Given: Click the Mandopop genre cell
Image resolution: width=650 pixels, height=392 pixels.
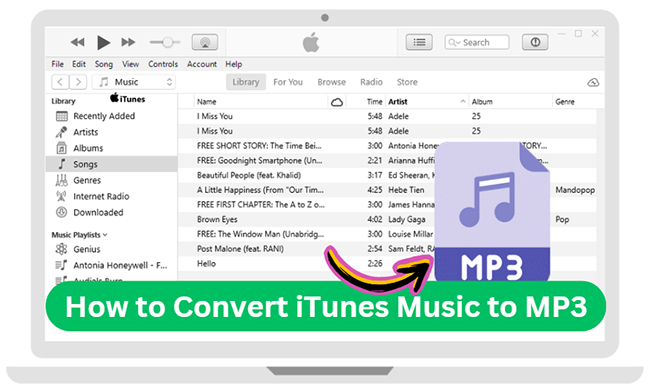Looking at the screenshot, I should pos(575,190).
